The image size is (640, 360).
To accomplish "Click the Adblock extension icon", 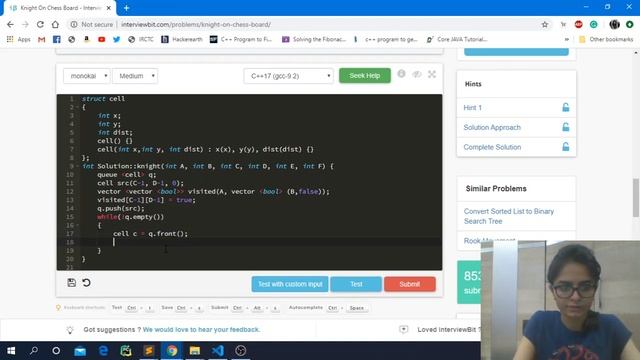I will pyautogui.click(x=578, y=24).
